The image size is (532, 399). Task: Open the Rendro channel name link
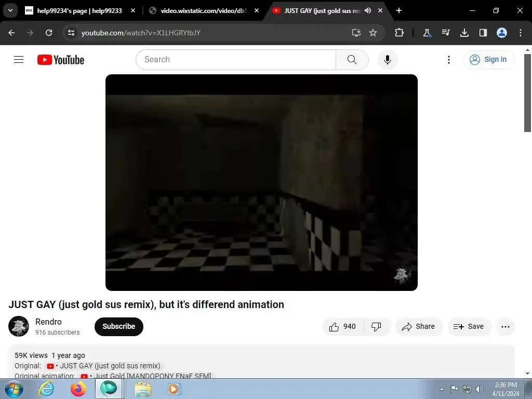coord(48,322)
